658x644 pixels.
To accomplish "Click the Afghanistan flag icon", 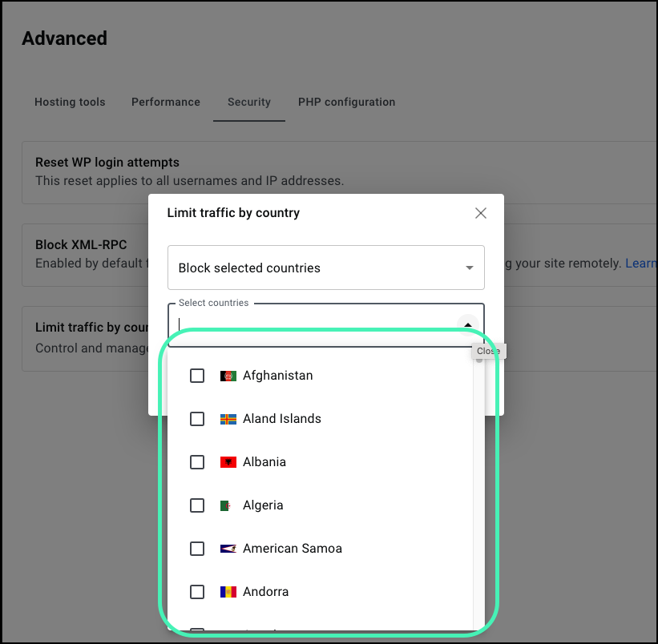I will point(228,376).
